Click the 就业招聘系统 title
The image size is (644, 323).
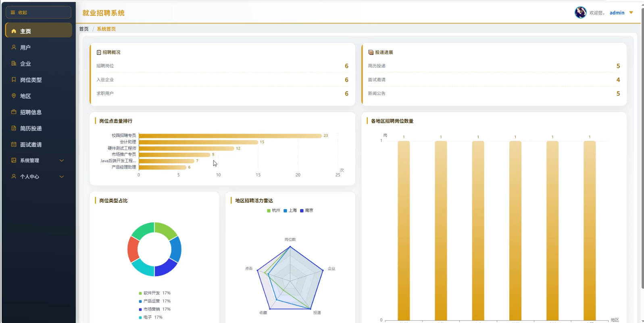pyautogui.click(x=104, y=13)
